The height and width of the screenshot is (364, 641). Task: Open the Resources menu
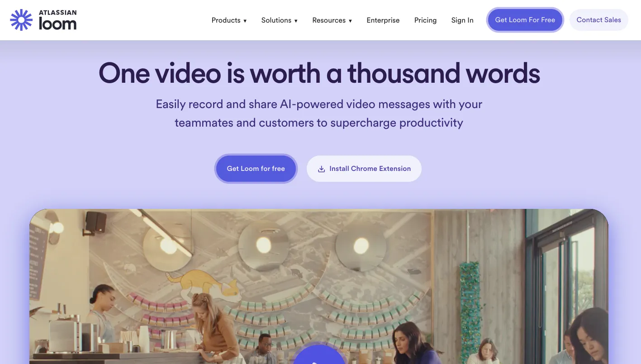332,20
